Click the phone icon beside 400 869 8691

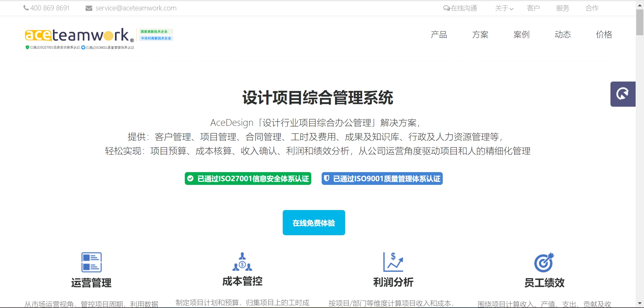coord(26,8)
